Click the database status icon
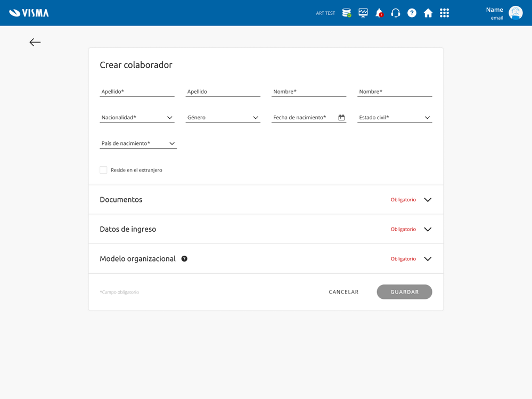The image size is (532, 399). [x=347, y=13]
